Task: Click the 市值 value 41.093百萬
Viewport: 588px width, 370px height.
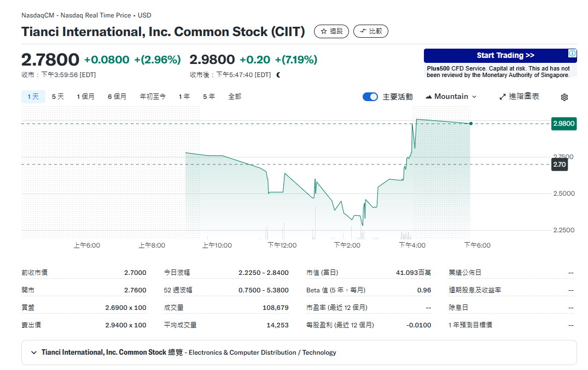Action: [x=414, y=273]
